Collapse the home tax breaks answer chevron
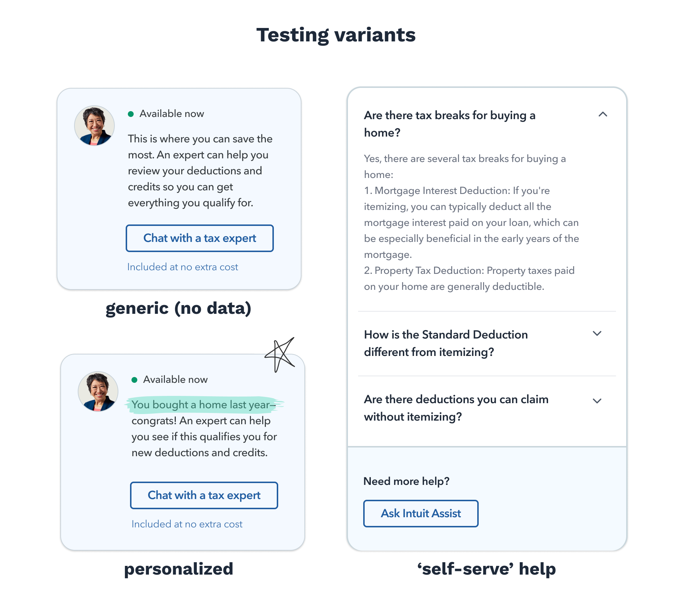 tap(603, 114)
